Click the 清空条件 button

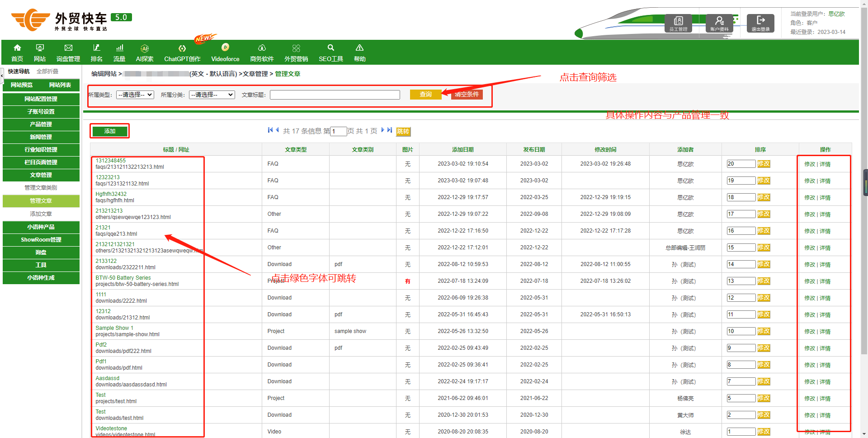point(467,95)
